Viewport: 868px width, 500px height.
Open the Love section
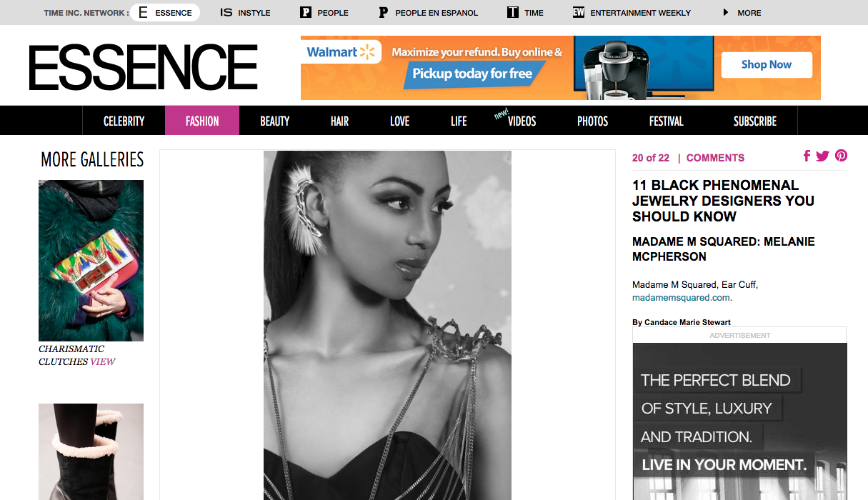pos(399,121)
